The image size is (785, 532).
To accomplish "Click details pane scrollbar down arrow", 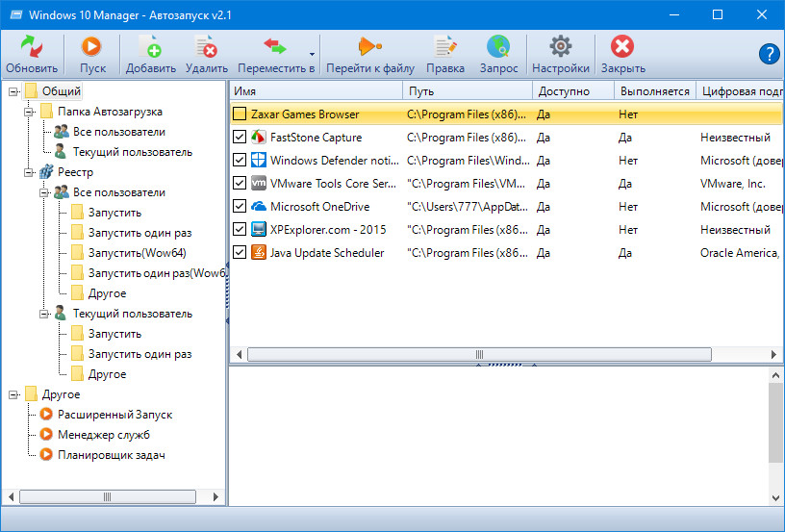I will (775, 498).
